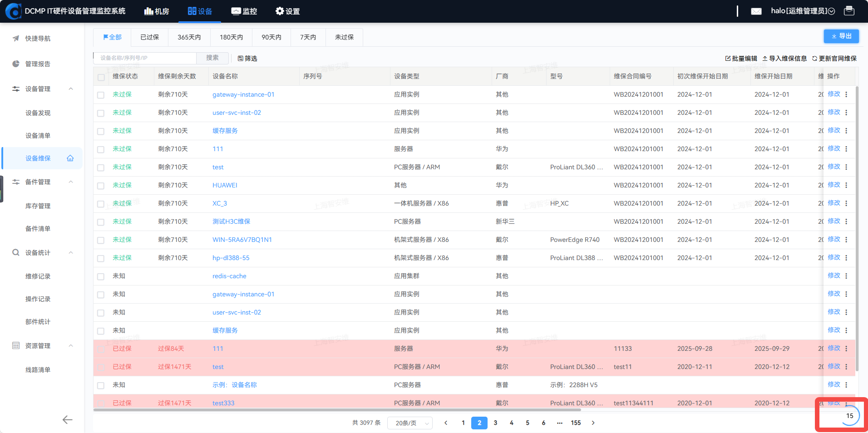The width and height of the screenshot is (868, 433).
Task: Click the home icon beside 设备维保
Action: click(x=70, y=158)
